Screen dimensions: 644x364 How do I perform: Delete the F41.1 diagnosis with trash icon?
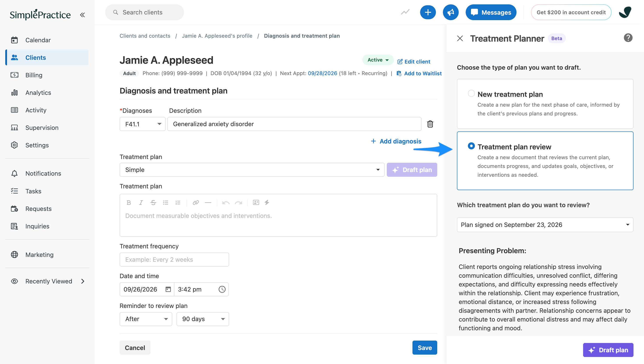[430, 124]
